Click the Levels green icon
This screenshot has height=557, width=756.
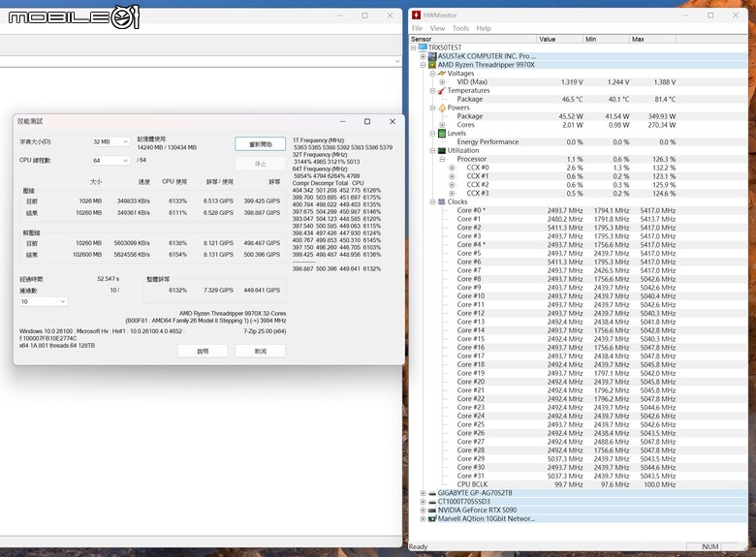[x=442, y=134]
